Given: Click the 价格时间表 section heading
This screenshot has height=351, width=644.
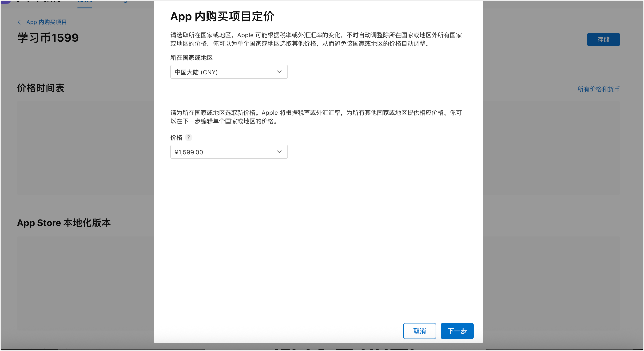Looking at the screenshot, I should 41,88.
